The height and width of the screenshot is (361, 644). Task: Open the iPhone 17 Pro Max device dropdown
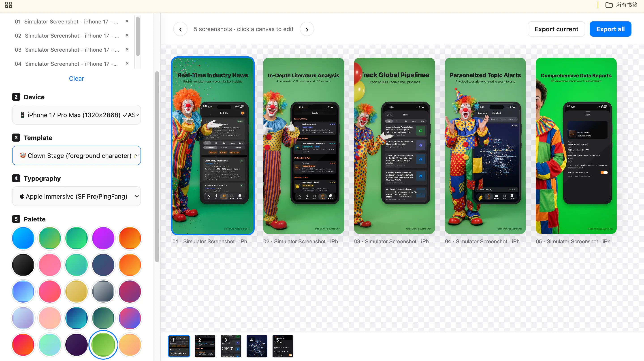pyautogui.click(x=76, y=115)
